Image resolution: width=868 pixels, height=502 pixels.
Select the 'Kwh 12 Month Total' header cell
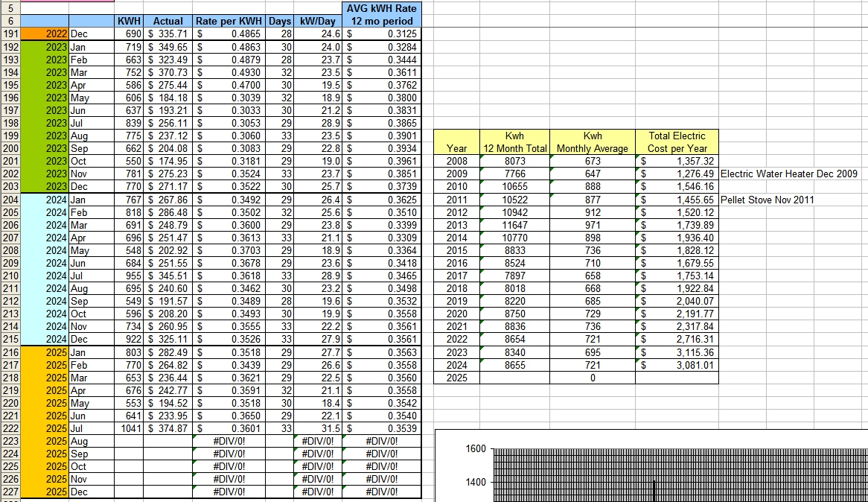tap(514, 142)
